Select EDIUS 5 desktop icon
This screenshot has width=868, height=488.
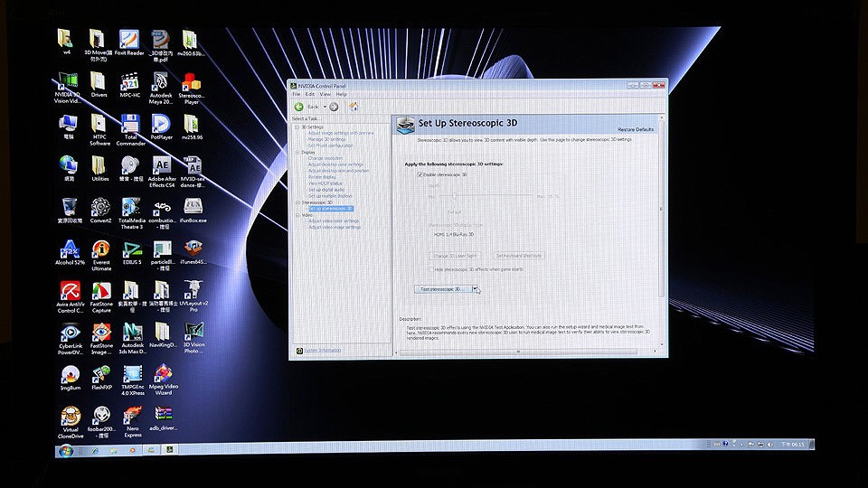(x=132, y=253)
